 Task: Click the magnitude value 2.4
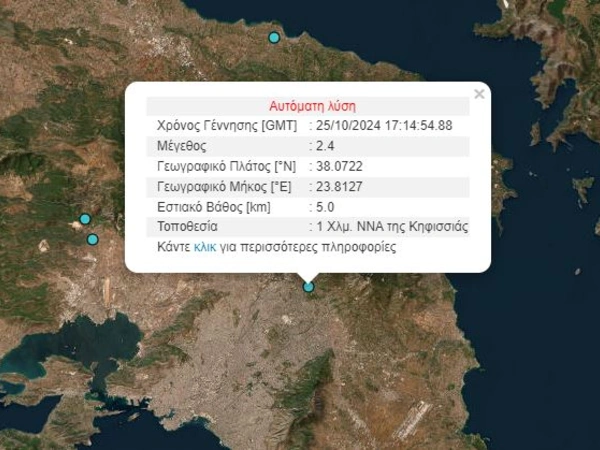click(326, 146)
